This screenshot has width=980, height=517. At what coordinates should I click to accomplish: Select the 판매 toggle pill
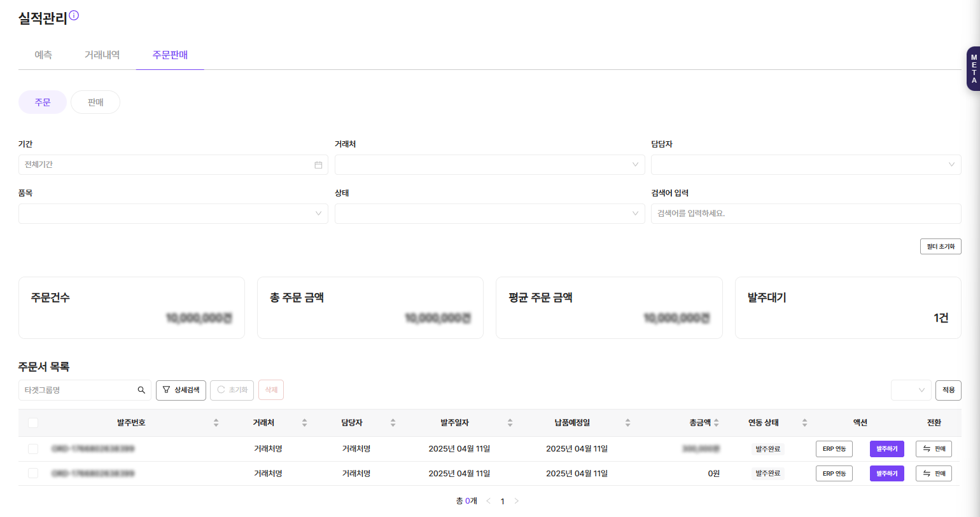tap(95, 102)
